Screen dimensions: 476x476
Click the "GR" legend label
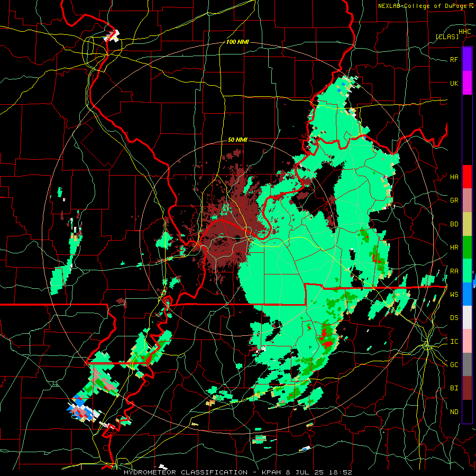coord(454,200)
